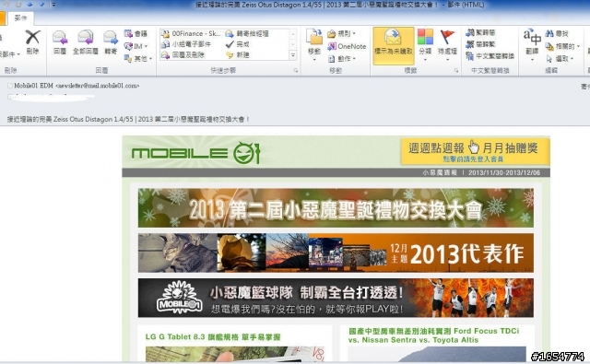Open the 選取 select dropdown

pyautogui.click(x=560, y=59)
